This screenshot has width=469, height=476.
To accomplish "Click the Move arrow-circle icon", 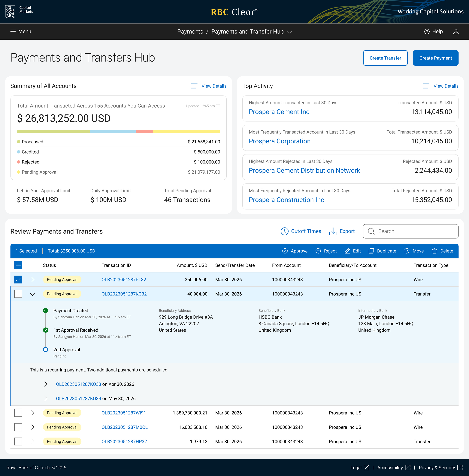I will pyautogui.click(x=407, y=251).
